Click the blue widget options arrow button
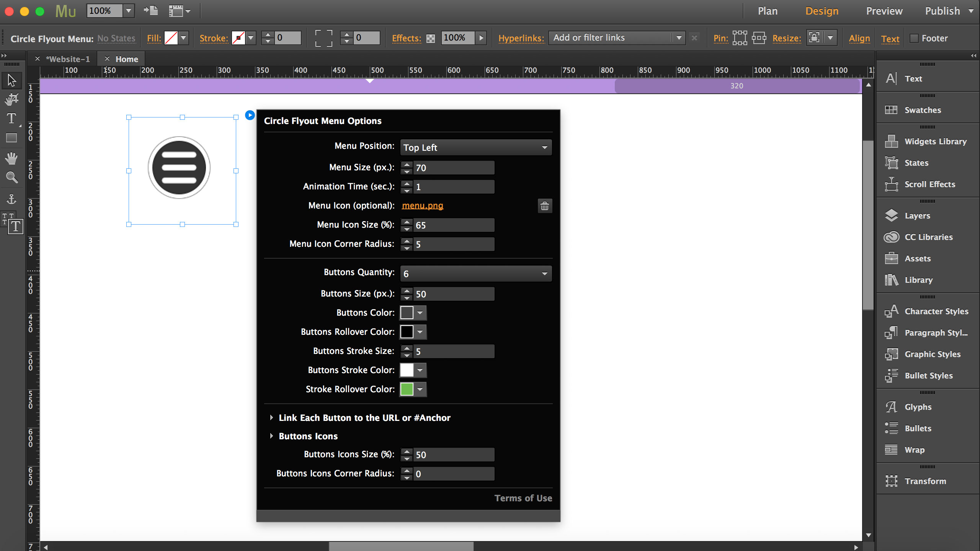Screen dimensions: 980x551 pos(250,115)
